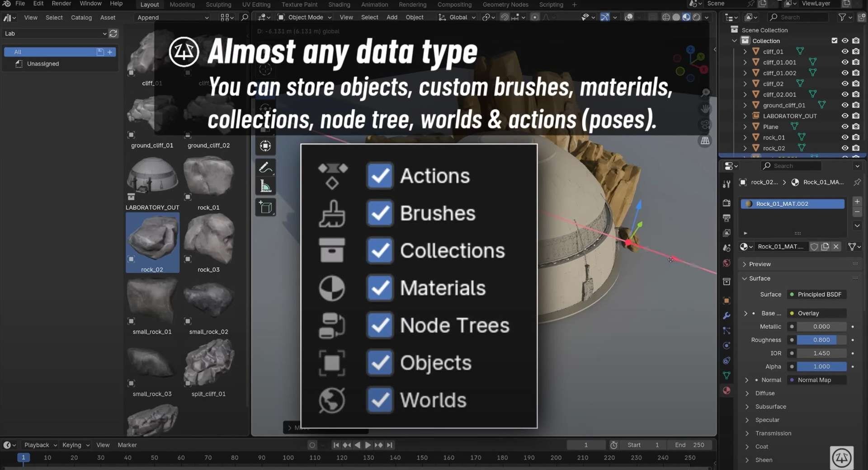868x470 pixels.
Task: Open the View Layer properties tab
Action: point(726,233)
